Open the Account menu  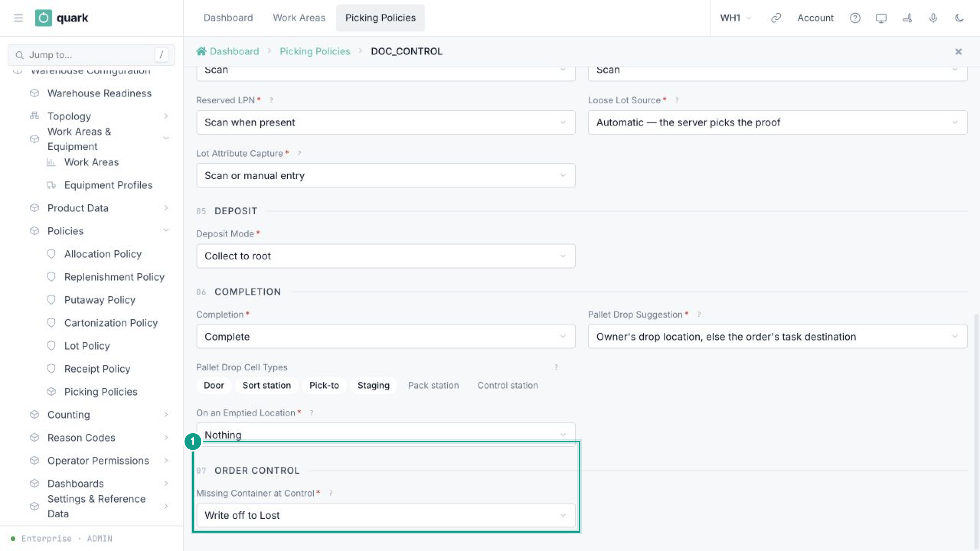pos(815,18)
